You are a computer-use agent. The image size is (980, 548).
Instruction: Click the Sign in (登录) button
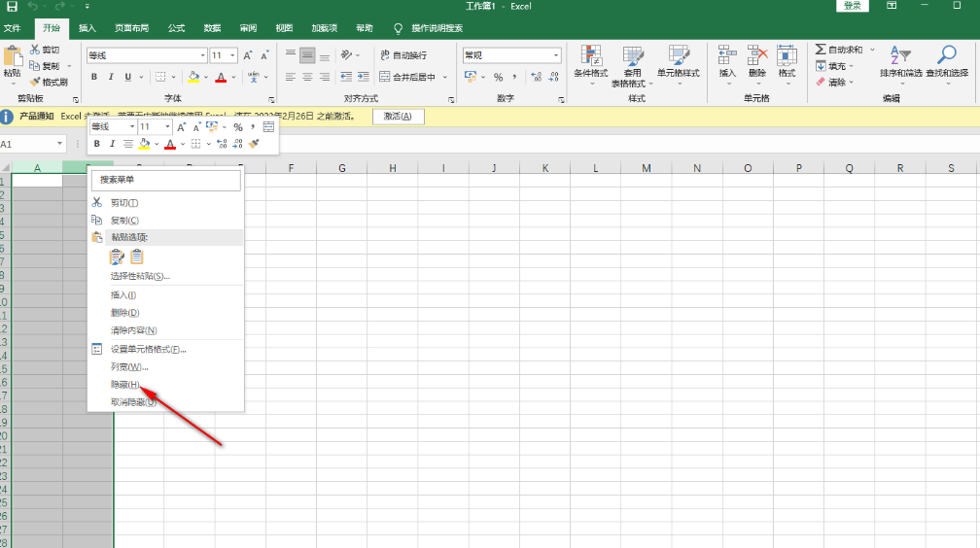tap(852, 6)
